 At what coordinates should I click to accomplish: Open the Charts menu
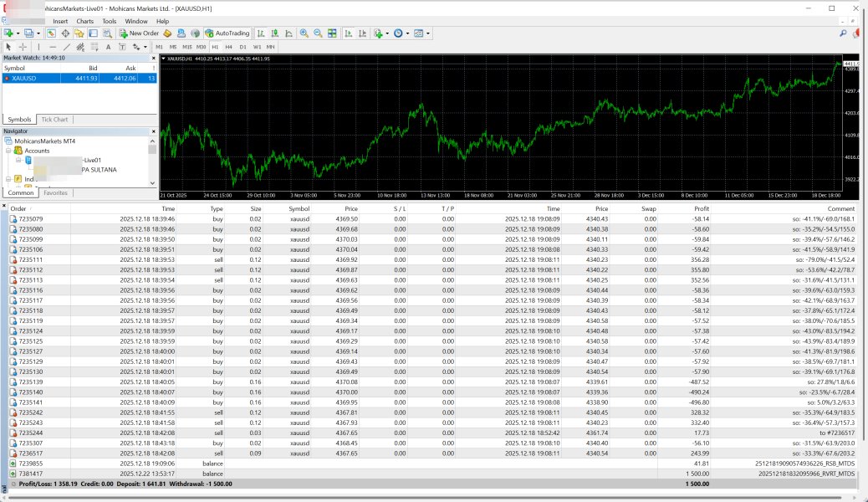coord(84,21)
